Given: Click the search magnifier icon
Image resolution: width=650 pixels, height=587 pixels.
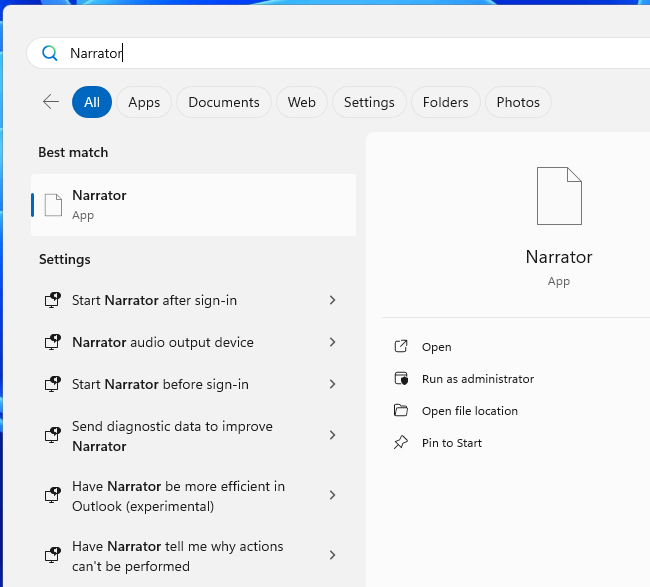Looking at the screenshot, I should pyautogui.click(x=49, y=53).
